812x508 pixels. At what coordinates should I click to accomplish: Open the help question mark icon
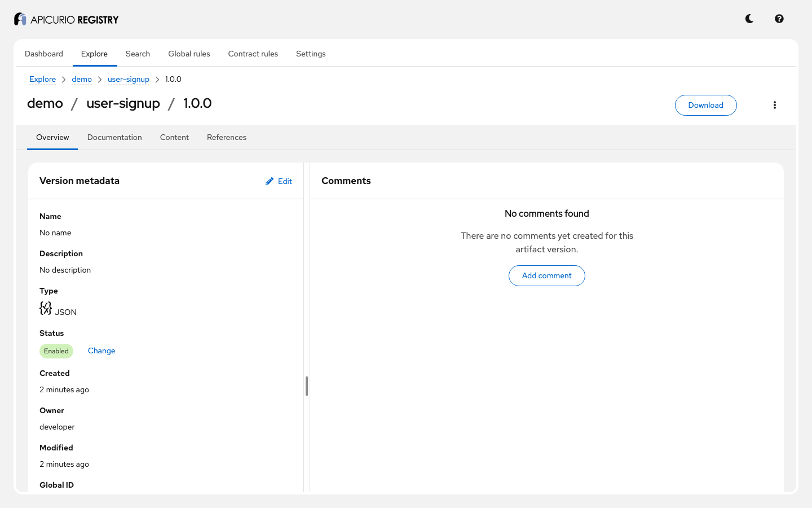[779, 19]
